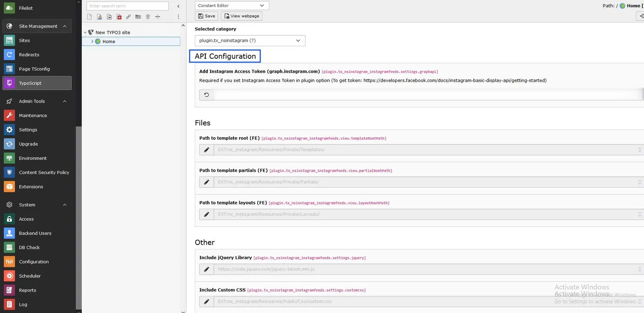Edit the Path to template layouts value
The image size is (644, 313).
coord(206,214)
